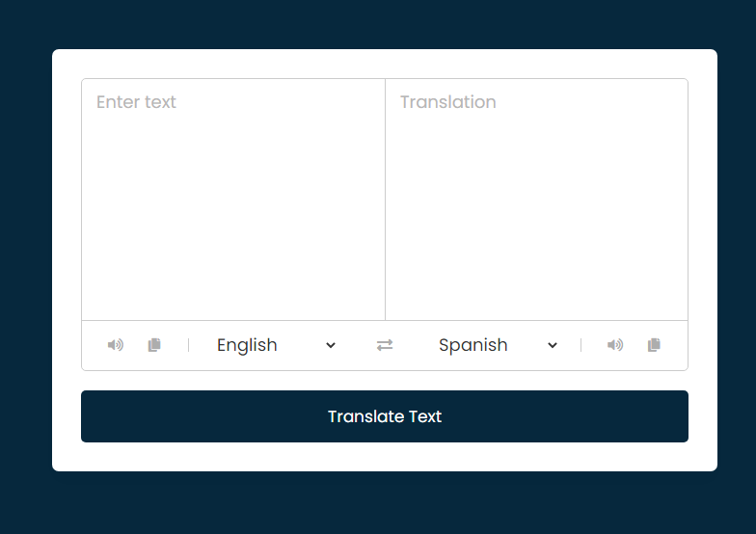Swap English and Spanish languages

pyautogui.click(x=385, y=345)
